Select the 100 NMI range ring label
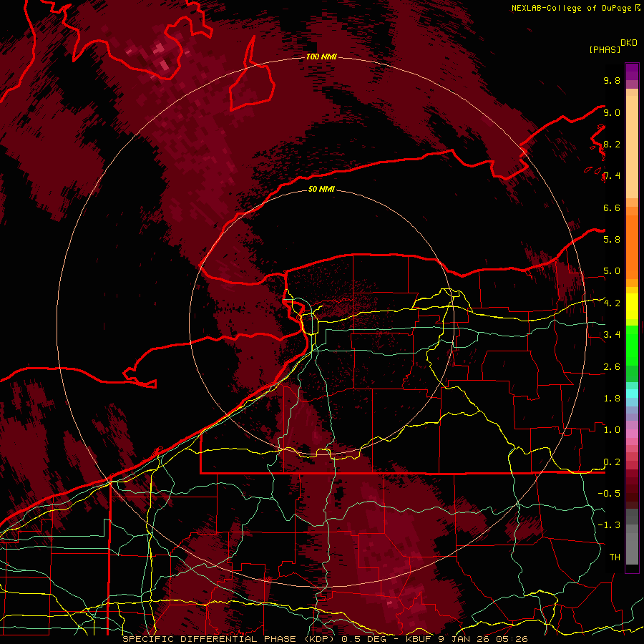This screenshot has height=644, width=644. coord(321,57)
